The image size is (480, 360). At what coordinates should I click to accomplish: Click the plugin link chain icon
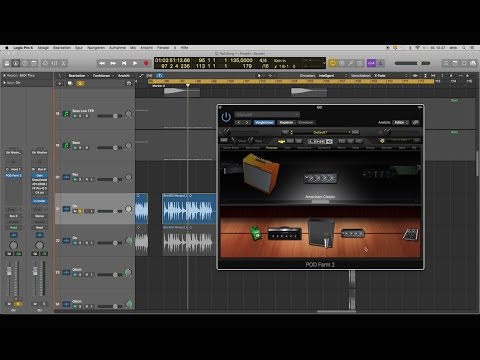point(415,123)
